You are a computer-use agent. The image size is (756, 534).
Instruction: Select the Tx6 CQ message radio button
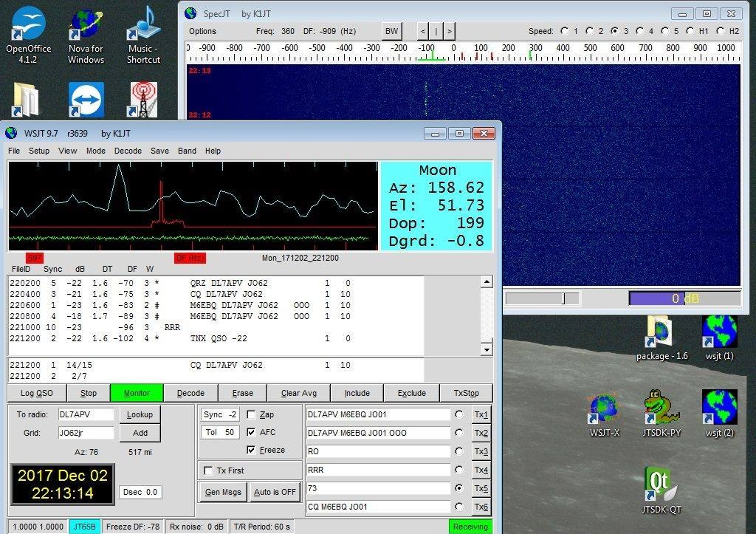pyautogui.click(x=459, y=507)
